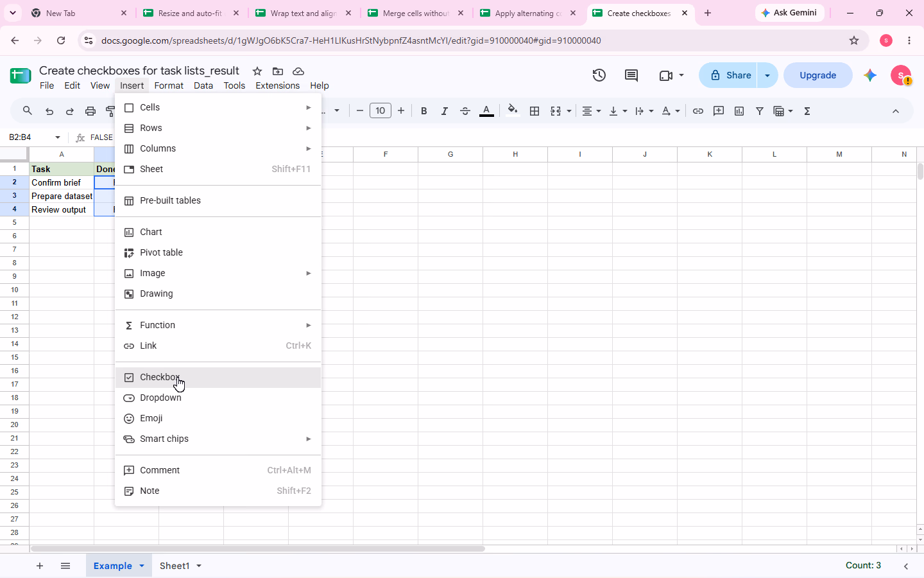Viewport: 924px width, 578px height.
Task: Click the print icon in the toolbar
Action: click(x=90, y=111)
